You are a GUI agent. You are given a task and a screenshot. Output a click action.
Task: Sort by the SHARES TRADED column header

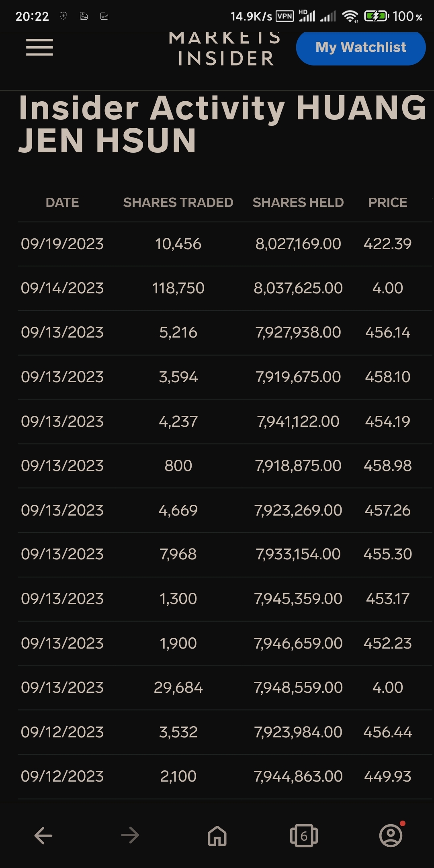pyautogui.click(x=178, y=203)
